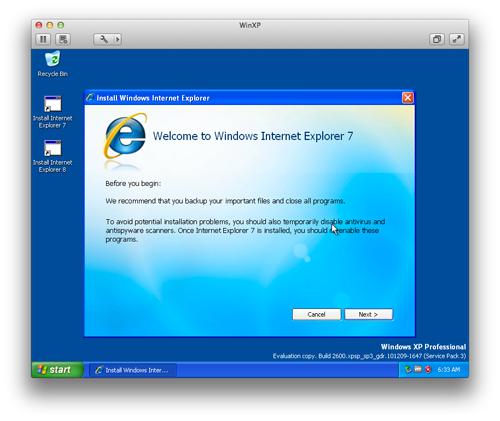Viewport: 500px width, 421px height.
Task: Click 'We recommend that you backup' sentence
Action: tap(225, 201)
